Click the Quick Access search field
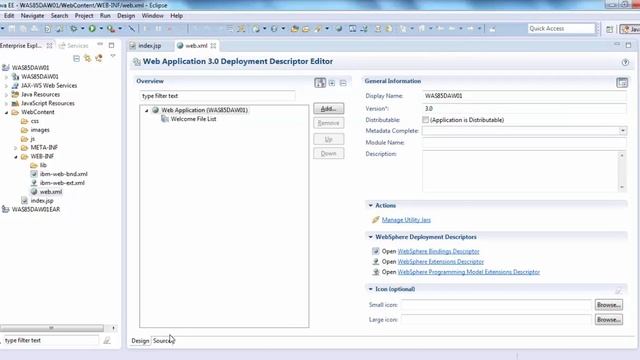 coord(561,29)
